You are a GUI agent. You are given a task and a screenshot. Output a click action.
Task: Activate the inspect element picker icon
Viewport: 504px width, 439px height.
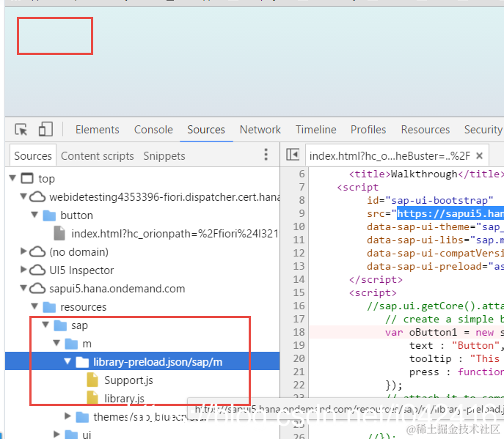click(21, 130)
